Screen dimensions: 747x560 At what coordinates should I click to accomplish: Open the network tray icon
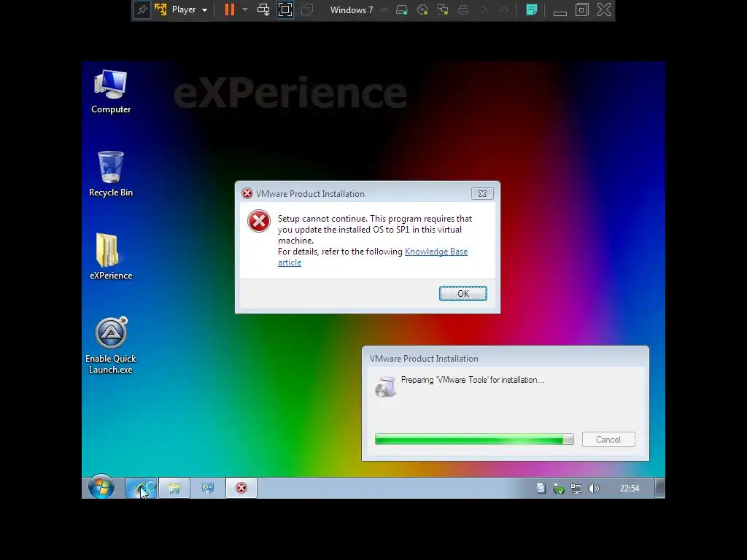576,488
